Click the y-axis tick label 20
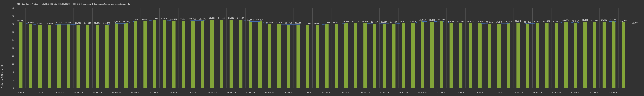This screenshot has height=96, width=644. (13, 48)
